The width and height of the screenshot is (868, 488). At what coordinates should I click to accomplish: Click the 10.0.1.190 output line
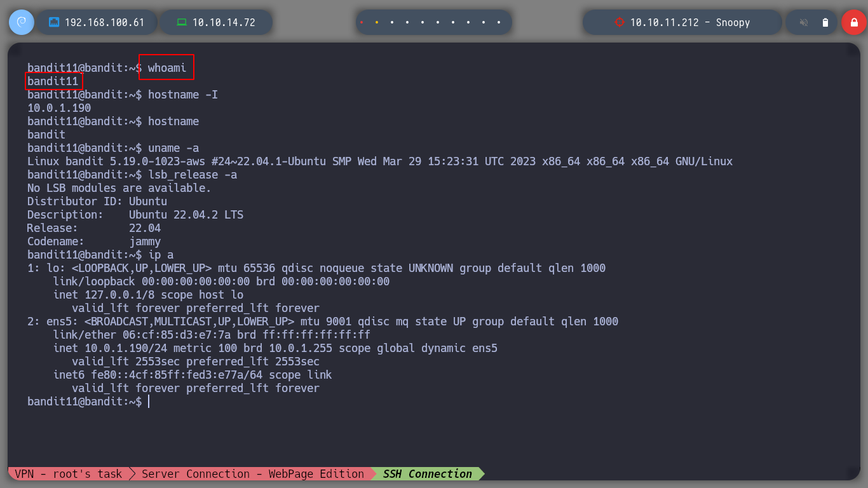coord(59,108)
